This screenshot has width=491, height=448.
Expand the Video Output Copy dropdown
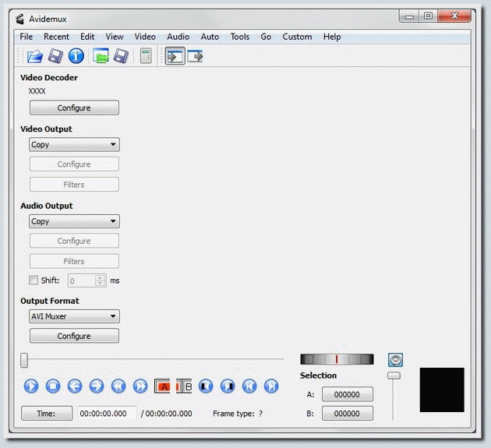pos(74,145)
